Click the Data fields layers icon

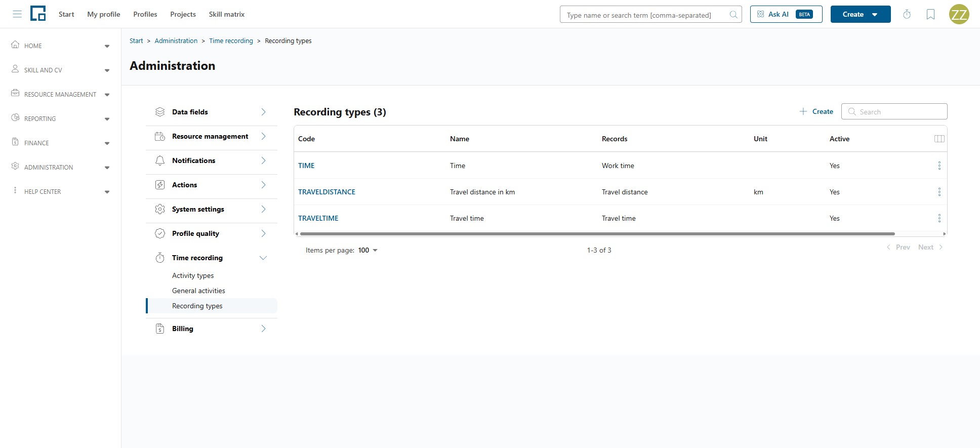pyautogui.click(x=160, y=112)
